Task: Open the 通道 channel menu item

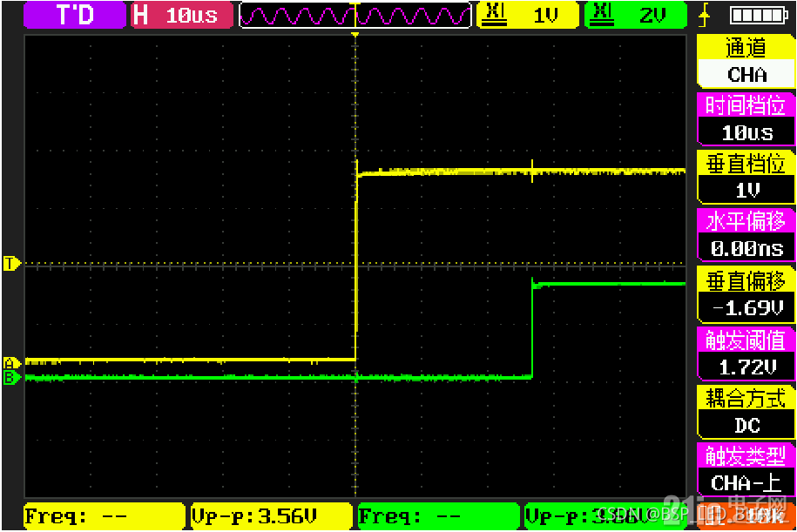Action: (746, 48)
